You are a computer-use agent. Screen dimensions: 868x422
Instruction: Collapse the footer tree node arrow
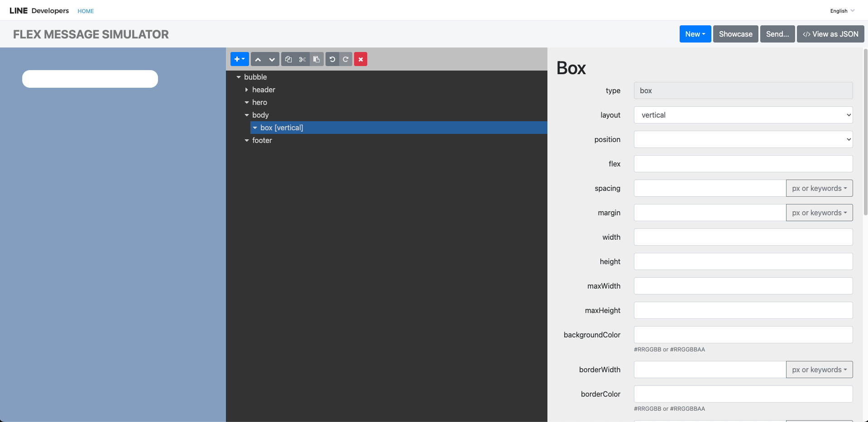point(247,141)
